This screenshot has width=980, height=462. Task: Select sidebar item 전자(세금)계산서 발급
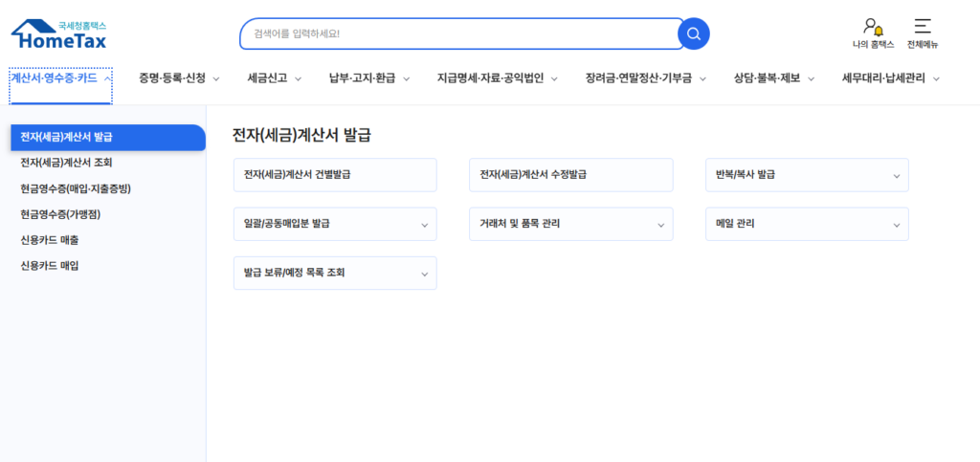click(x=108, y=138)
